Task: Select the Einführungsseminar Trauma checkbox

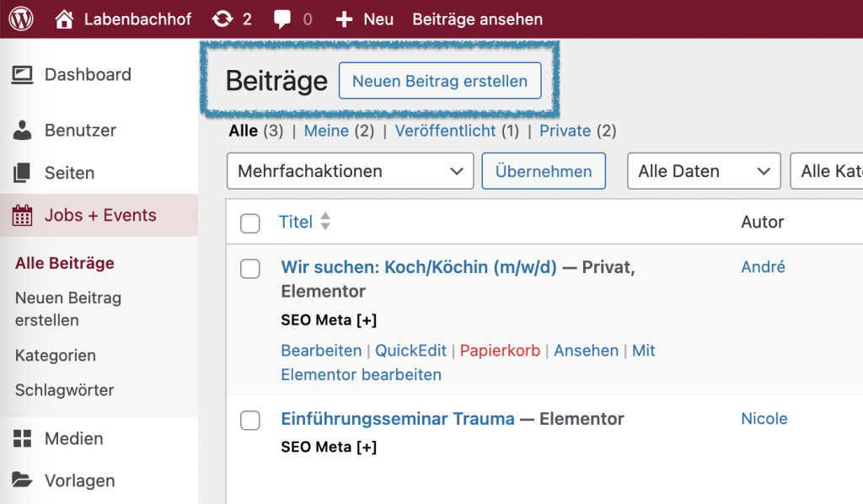Action: point(250,421)
